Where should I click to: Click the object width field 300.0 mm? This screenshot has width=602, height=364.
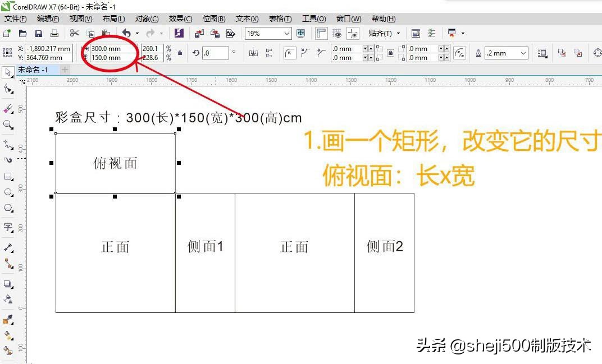(113, 49)
